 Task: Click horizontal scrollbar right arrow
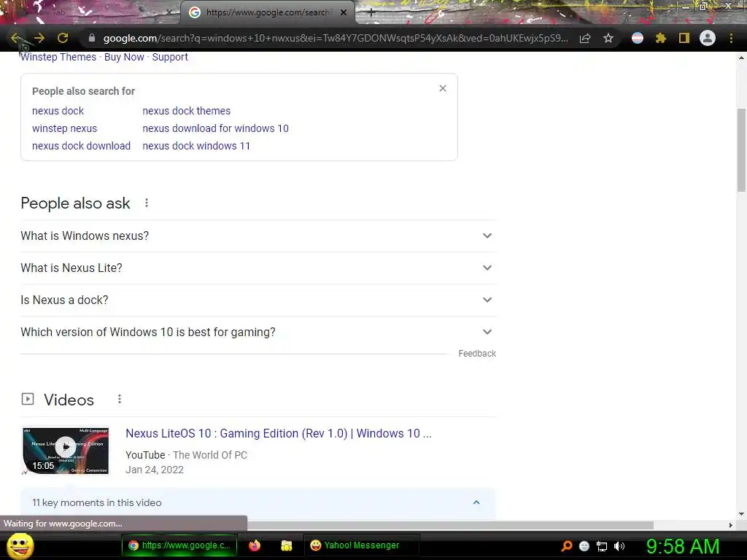[x=731, y=525]
